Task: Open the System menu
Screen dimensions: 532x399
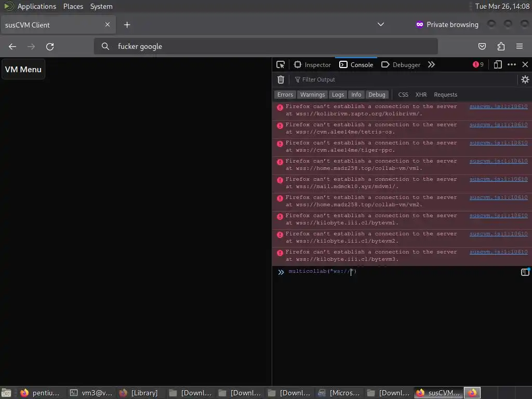Action: pos(101,6)
